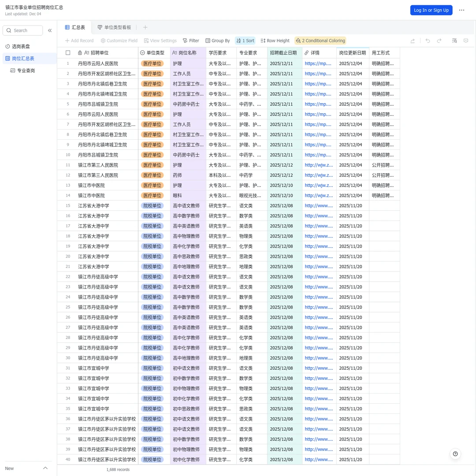Select cell 眼科 in row 14
The image size is (476, 476).
tap(188, 196)
